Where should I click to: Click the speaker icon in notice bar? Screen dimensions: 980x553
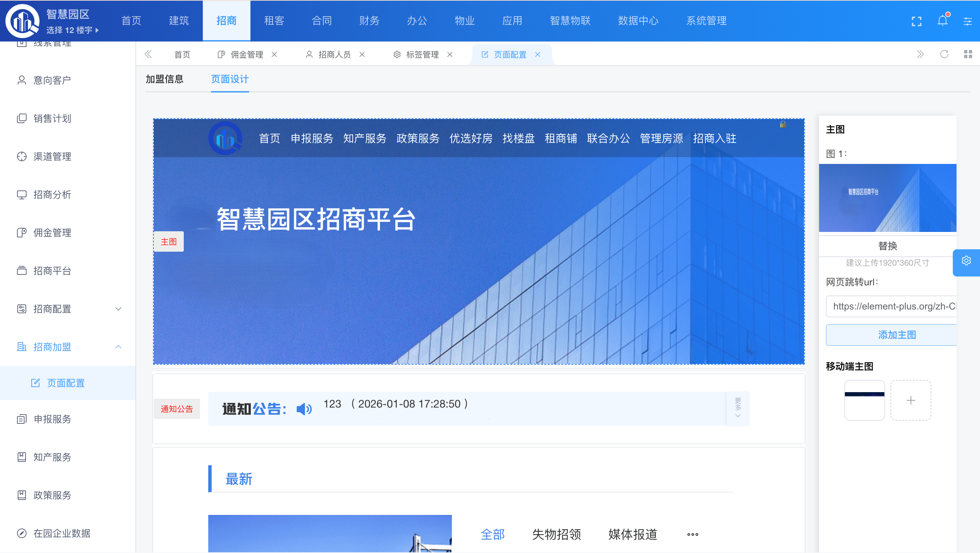click(x=304, y=409)
